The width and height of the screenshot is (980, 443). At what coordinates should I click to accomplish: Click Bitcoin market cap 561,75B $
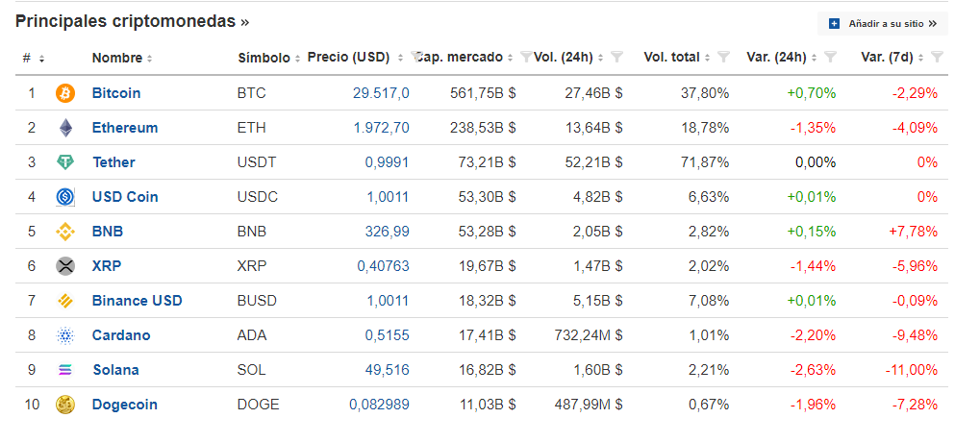(x=483, y=94)
